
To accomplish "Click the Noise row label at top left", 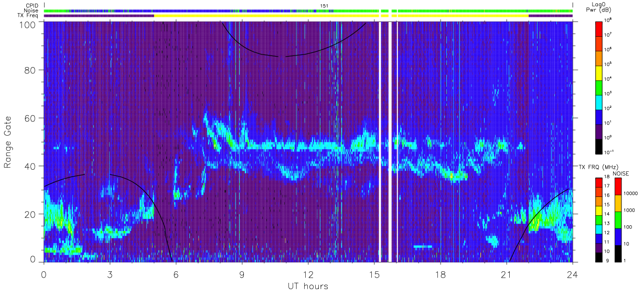I will 32,10.
